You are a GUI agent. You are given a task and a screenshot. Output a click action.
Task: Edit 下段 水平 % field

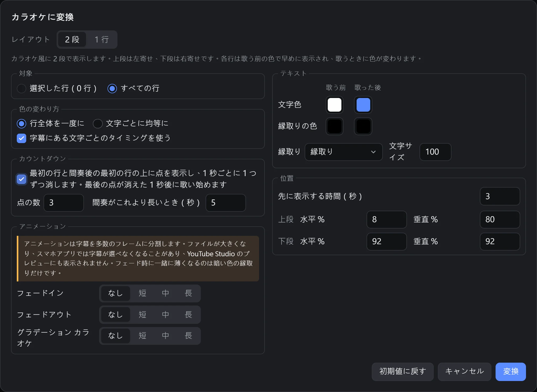click(386, 242)
